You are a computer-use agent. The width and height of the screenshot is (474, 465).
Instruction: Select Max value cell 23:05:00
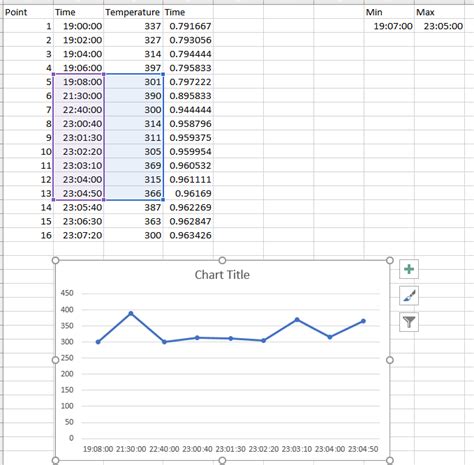[439, 26]
